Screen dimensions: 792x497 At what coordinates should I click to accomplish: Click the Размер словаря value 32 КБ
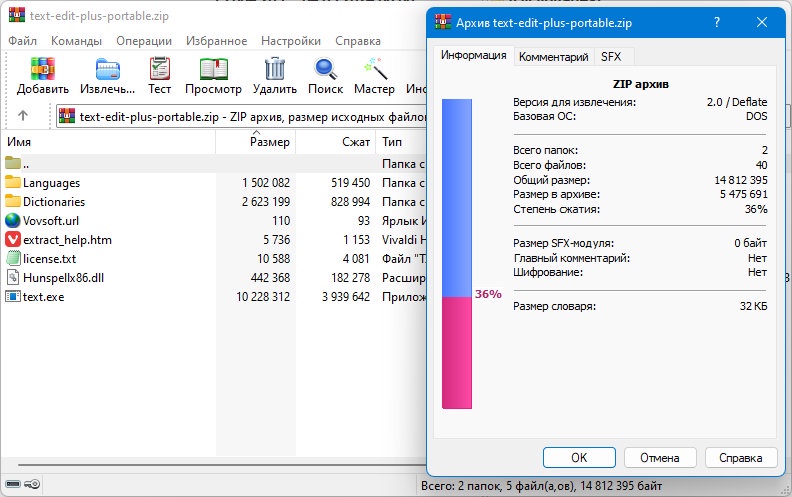[753, 306]
